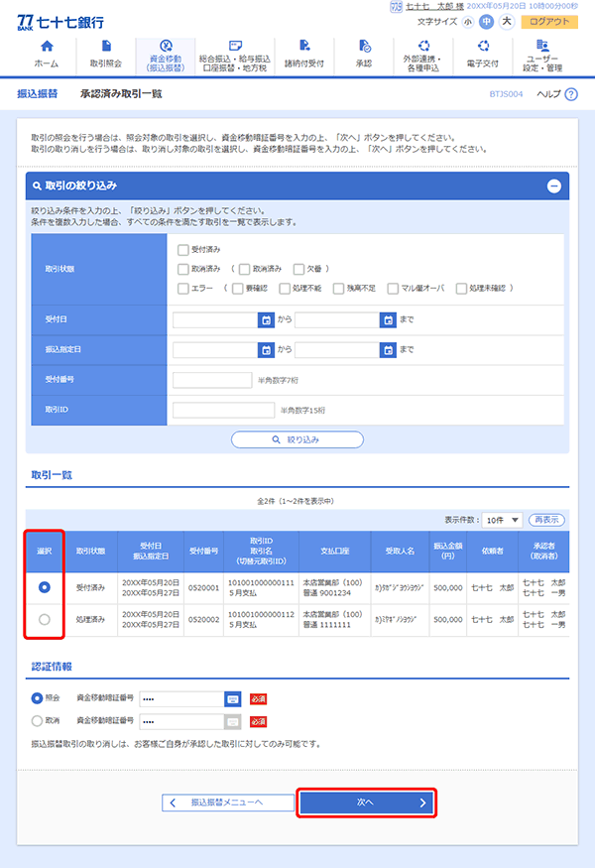The height and width of the screenshot is (868, 595).
Task: Open 諸納付受付 icon
Action: pyautogui.click(x=304, y=46)
